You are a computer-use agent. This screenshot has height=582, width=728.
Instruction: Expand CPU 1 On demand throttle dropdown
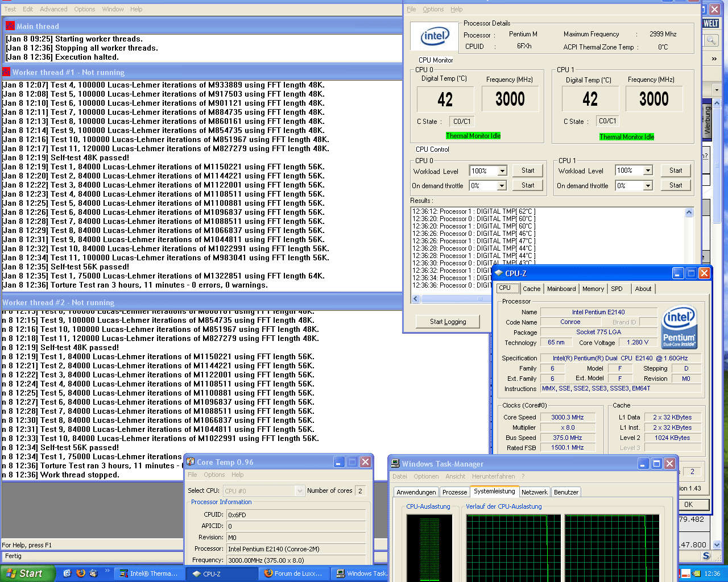(x=648, y=186)
